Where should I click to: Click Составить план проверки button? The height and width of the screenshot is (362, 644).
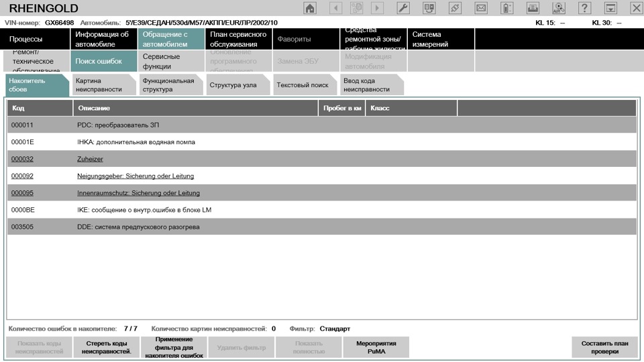[604, 347]
